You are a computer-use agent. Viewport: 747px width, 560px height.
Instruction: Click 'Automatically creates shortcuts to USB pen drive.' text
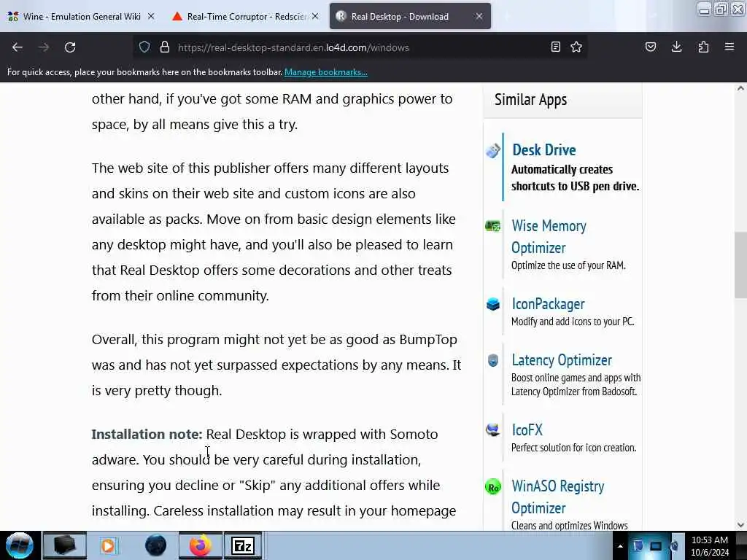click(575, 178)
